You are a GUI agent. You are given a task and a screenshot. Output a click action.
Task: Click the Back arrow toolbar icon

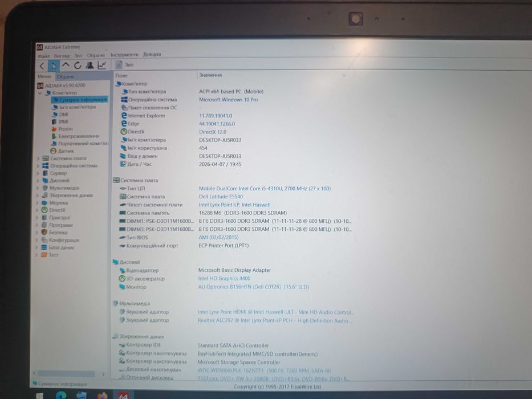point(42,66)
